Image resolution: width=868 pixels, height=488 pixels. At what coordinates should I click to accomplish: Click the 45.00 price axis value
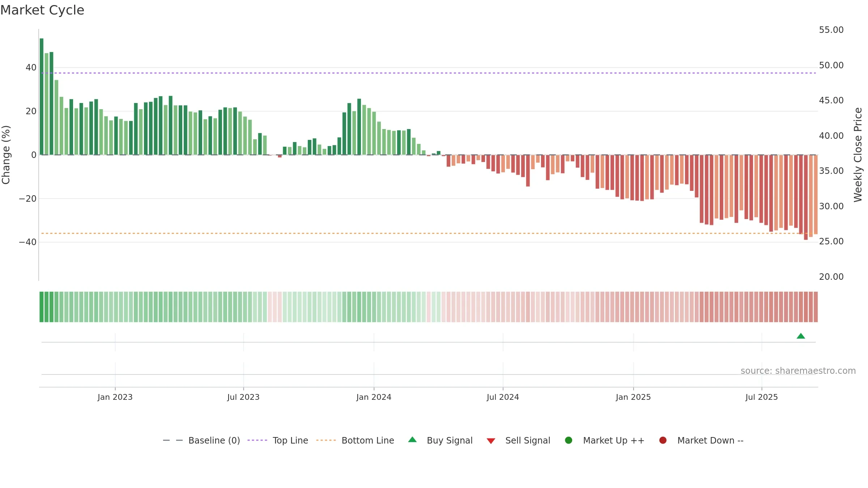tap(831, 100)
